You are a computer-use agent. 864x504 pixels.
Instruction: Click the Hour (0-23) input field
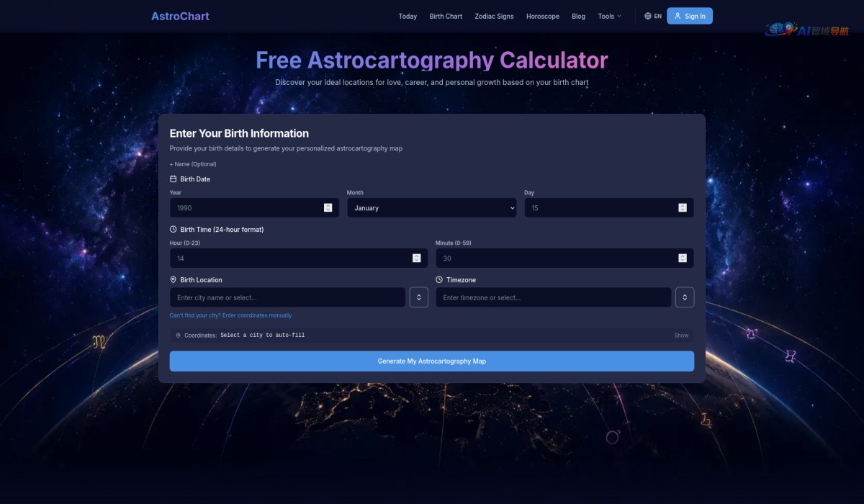299,258
